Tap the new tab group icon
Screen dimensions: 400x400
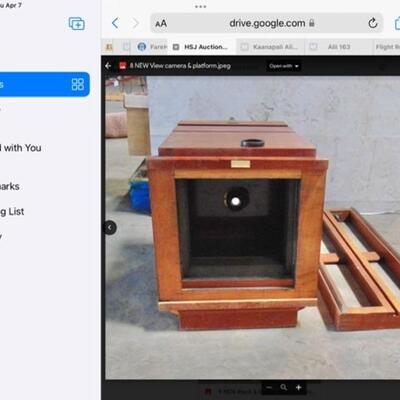pyautogui.click(x=76, y=24)
